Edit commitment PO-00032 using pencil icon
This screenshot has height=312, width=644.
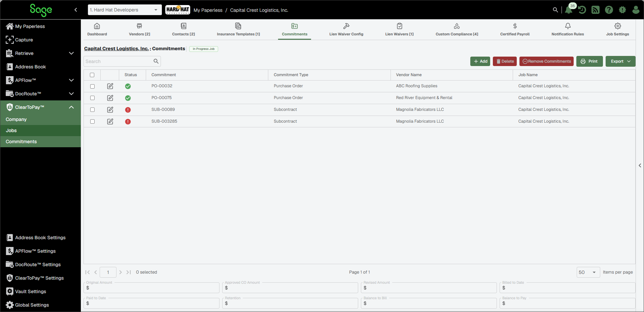click(110, 86)
